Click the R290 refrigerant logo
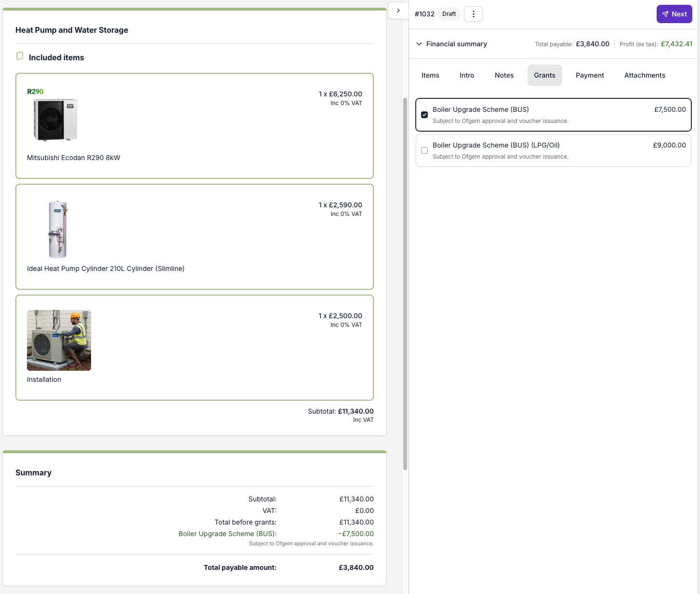This screenshot has height=594, width=700. point(35,92)
